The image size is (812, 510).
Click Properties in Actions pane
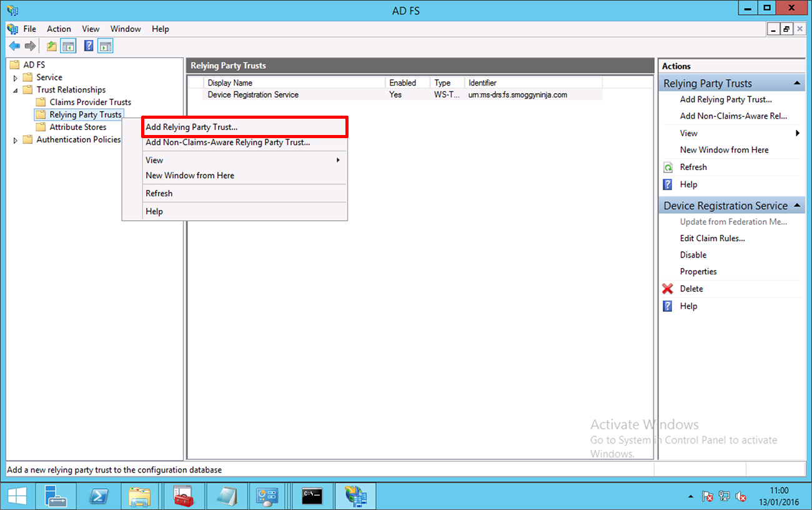point(698,272)
